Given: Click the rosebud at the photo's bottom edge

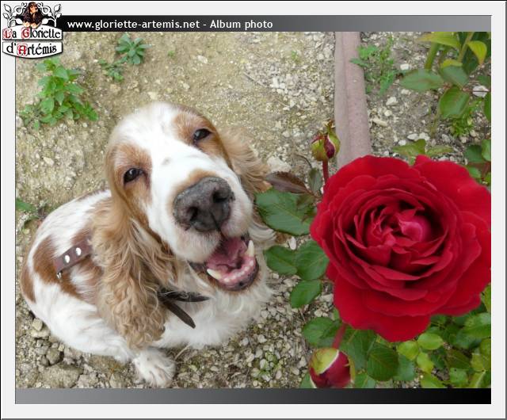Looking at the screenshot, I should pos(330,368).
